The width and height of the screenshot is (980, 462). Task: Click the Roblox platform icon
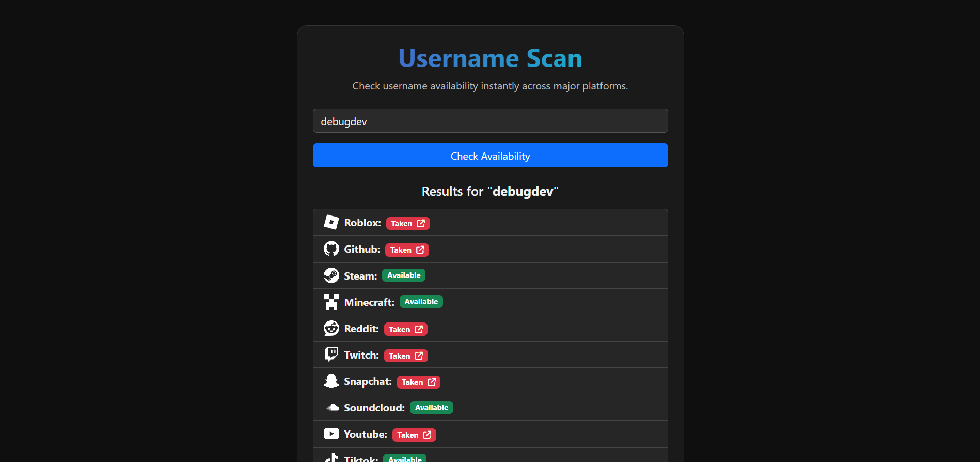[x=331, y=223]
